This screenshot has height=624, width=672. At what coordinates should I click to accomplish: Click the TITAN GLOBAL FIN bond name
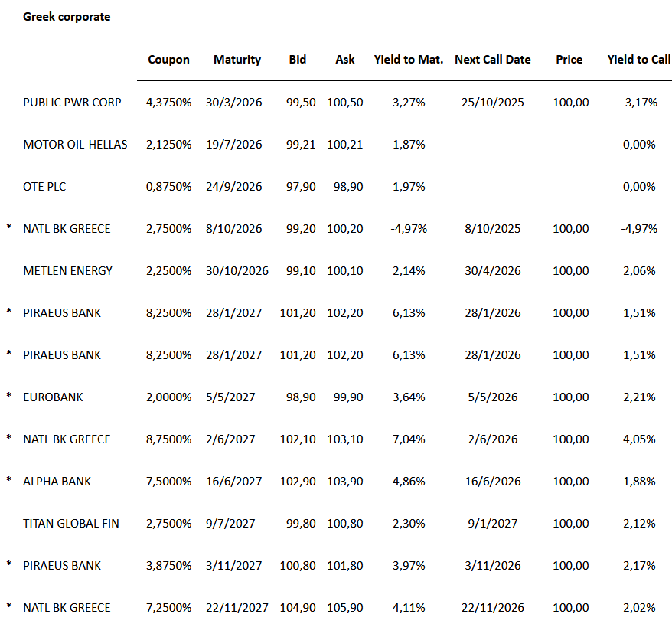(x=70, y=524)
